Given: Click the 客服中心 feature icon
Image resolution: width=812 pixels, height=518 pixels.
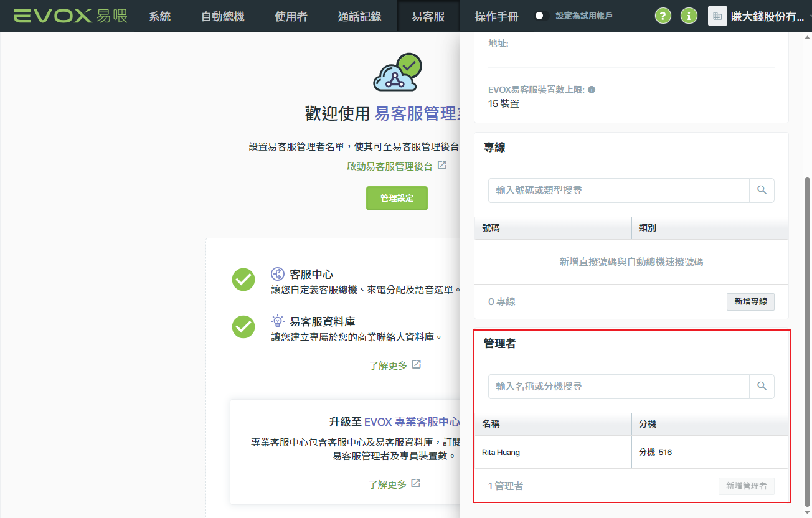Looking at the screenshot, I should [x=278, y=274].
